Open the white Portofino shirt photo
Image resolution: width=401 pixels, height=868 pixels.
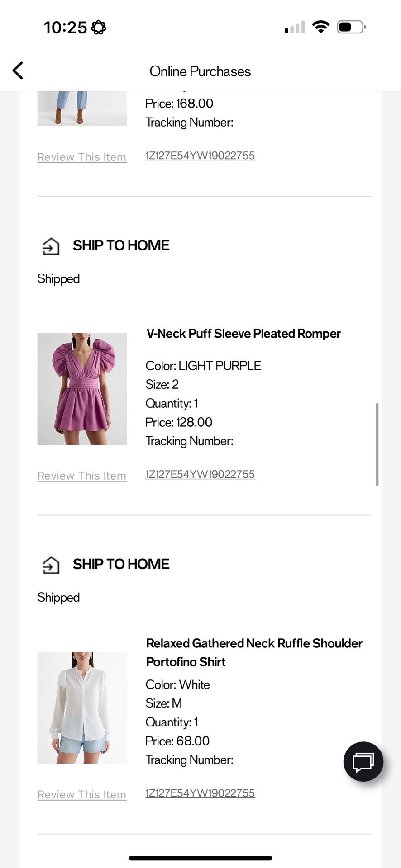pyautogui.click(x=82, y=708)
